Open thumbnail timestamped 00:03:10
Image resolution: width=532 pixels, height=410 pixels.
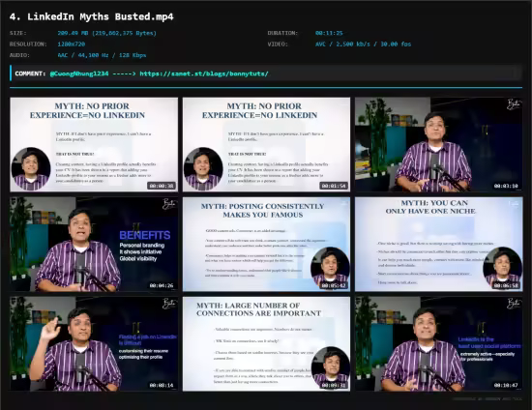[x=439, y=145]
